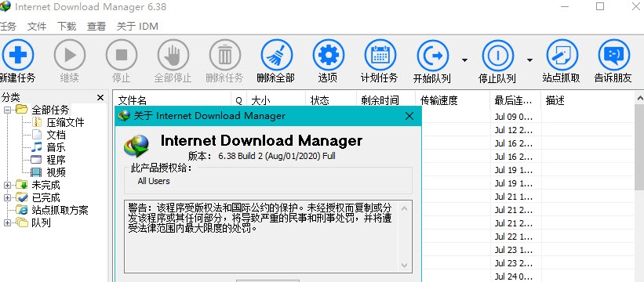
Task: Select the 压缩文件 category
Action: point(65,122)
